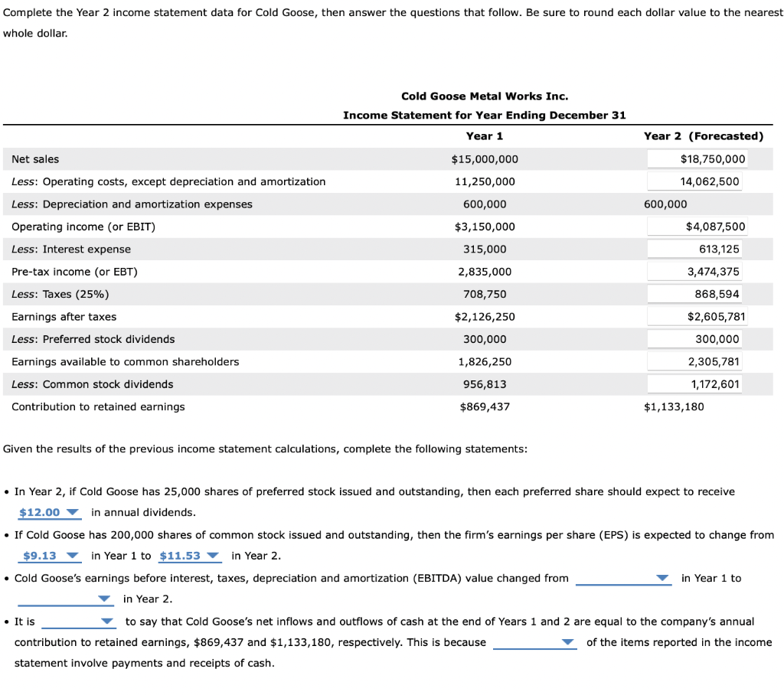Image resolution: width=784 pixels, height=695 pixels.
Task: Click the Year 2 (Forecasted) column header
Action: point(704,135)
